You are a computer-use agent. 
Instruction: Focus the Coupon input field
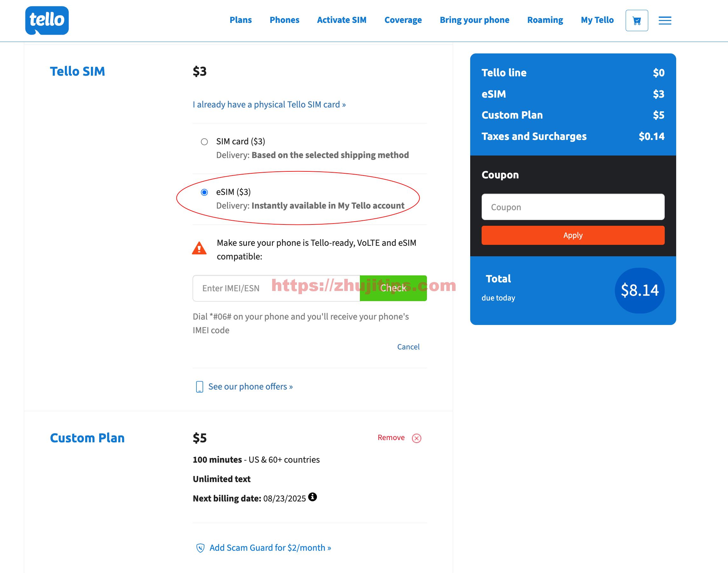click(x=573, y=207)
